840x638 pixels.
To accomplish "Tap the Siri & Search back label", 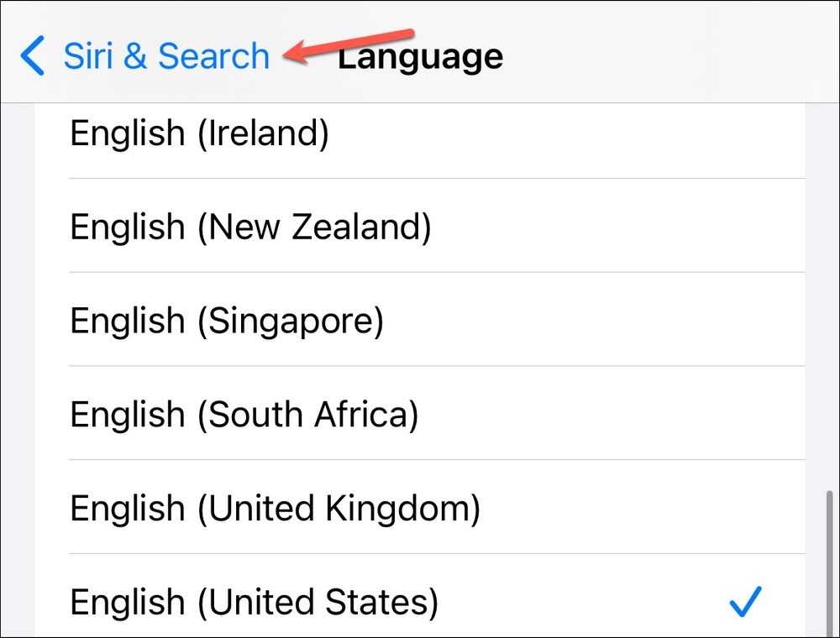I will (x=165, y=55).
